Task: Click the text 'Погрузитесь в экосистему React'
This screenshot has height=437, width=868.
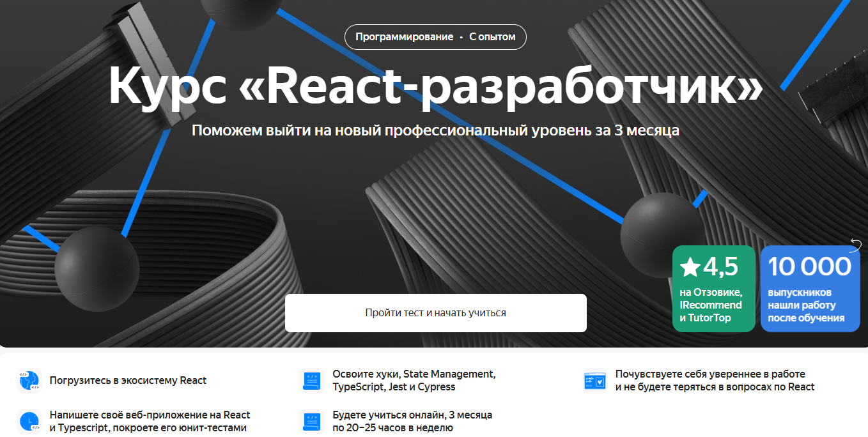Action: coord(128,381)
